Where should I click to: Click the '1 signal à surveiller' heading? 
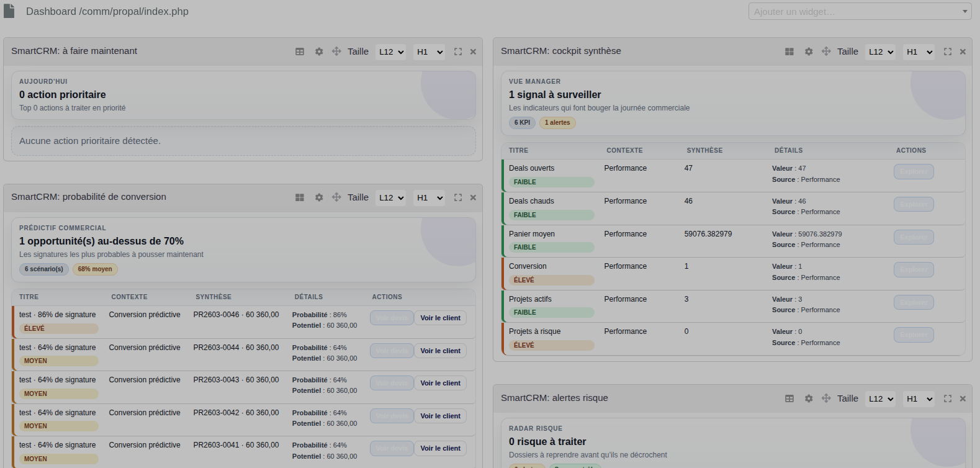555,94
